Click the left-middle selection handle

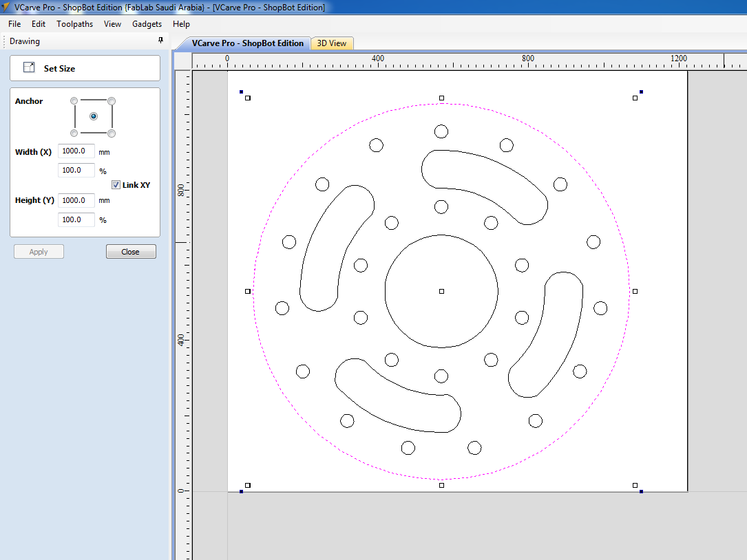pos(248,292)
